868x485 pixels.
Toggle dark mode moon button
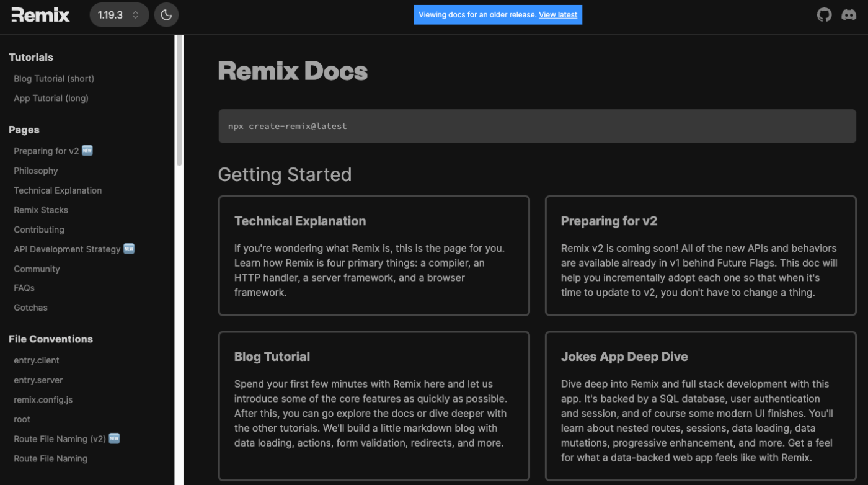[x=166, y=15]
